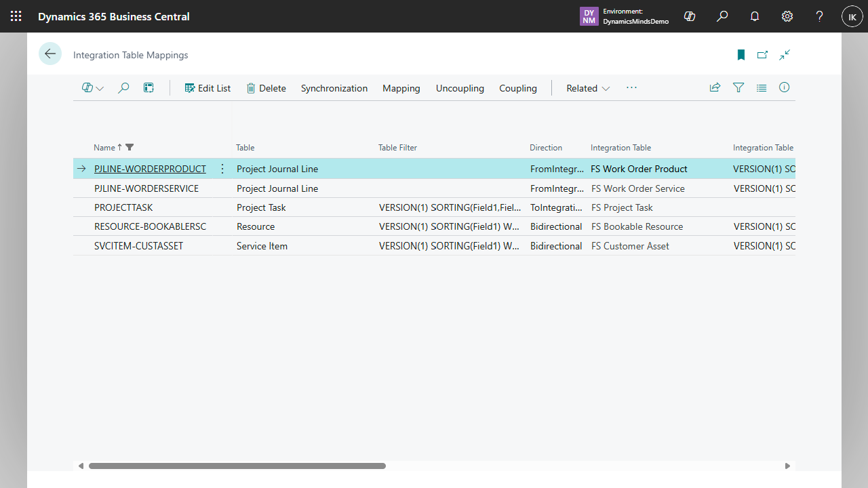Click the top bar search magnifier
This screenshot has height=488, width=868.
[722, 16]
